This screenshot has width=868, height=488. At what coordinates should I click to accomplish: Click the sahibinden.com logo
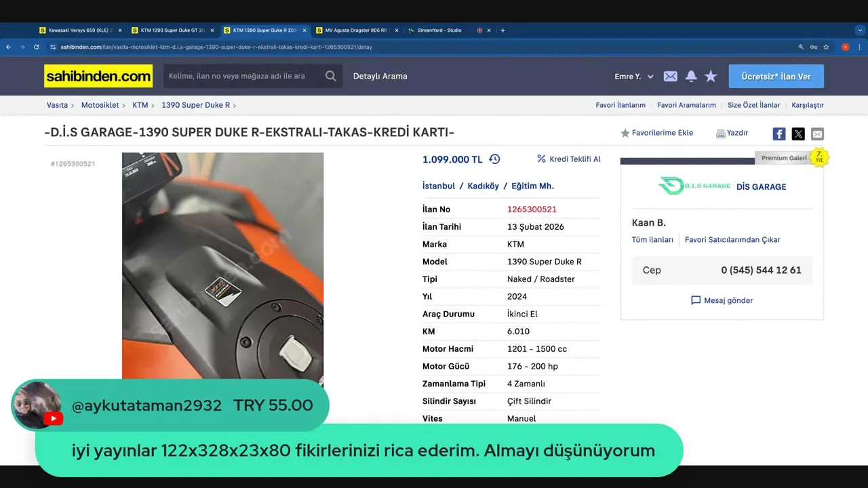[x=98, y=76]
